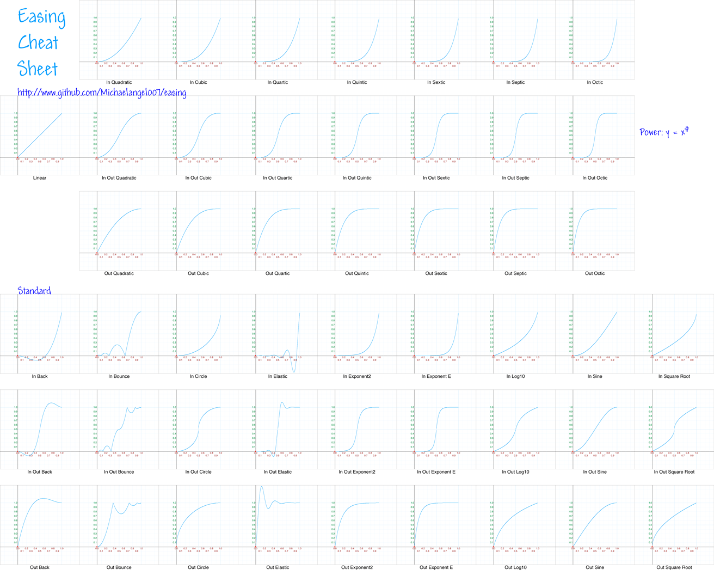
Task: Select the In Square Root graph
Action: coord(674,334)
